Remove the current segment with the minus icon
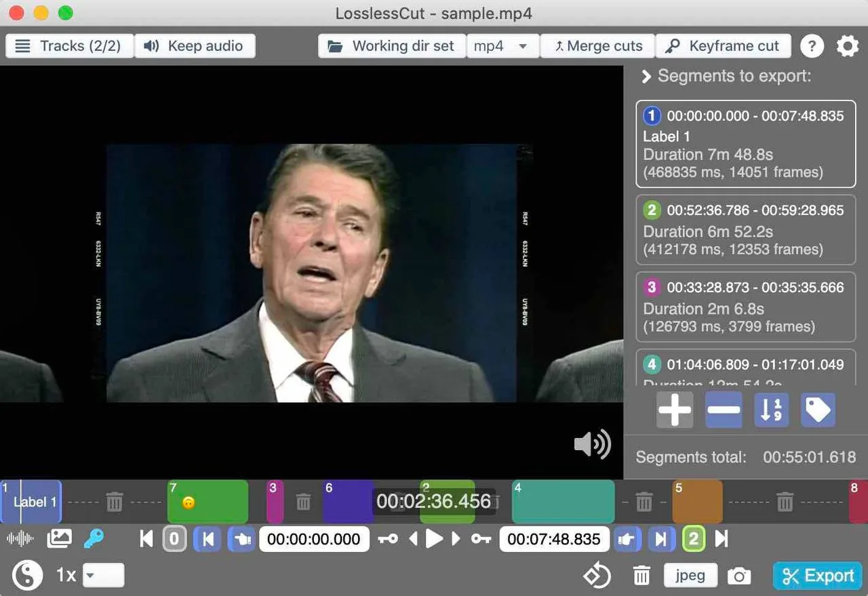 (x=724, y=410)
